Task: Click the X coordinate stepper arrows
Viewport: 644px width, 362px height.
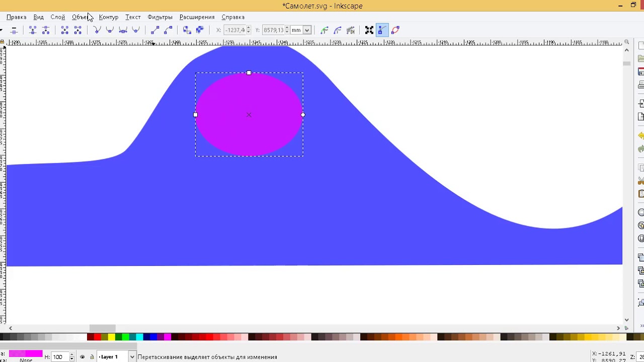Action: [x=249, y=30]
